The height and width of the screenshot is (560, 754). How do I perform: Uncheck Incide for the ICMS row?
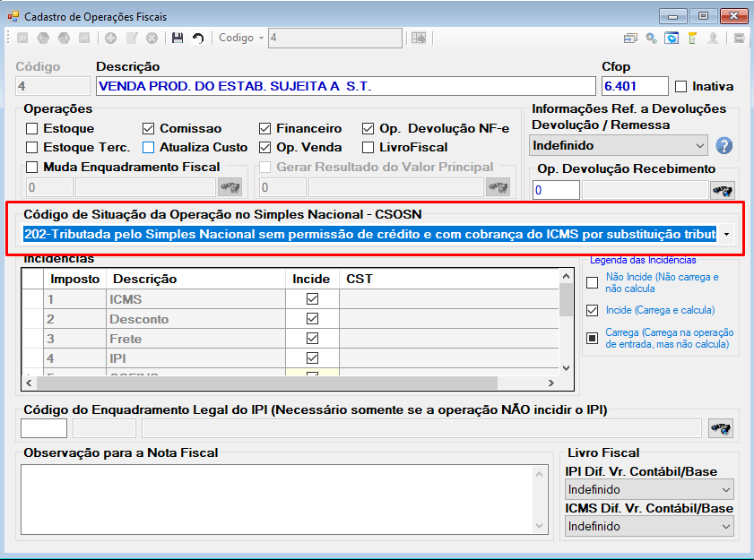(313, 299)
